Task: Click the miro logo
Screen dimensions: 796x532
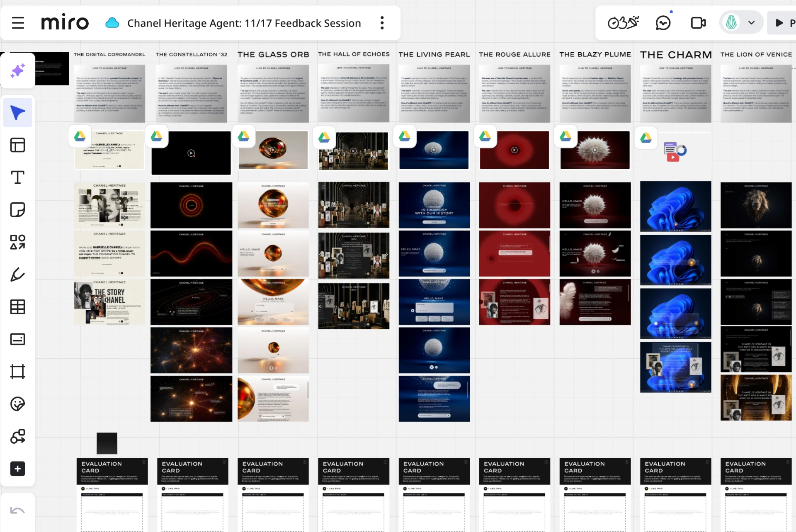Action: pos(65,23)
